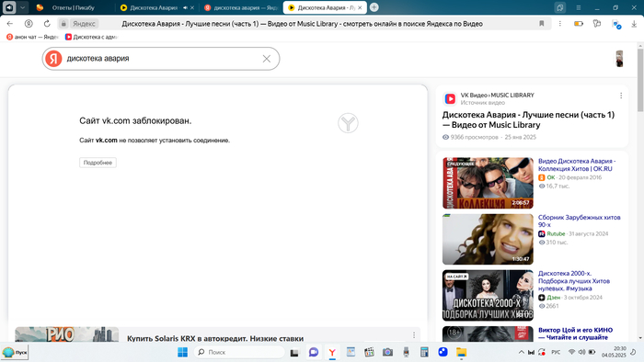Click the Yandex Я logo in search
The image size is (644, 362).
pyautogui.click(x=53, y=59)
